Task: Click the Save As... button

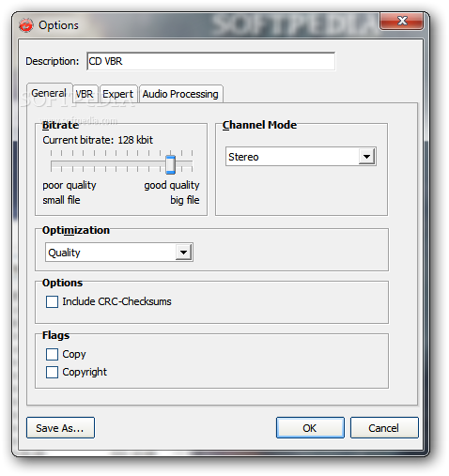Action: [60, 427]
